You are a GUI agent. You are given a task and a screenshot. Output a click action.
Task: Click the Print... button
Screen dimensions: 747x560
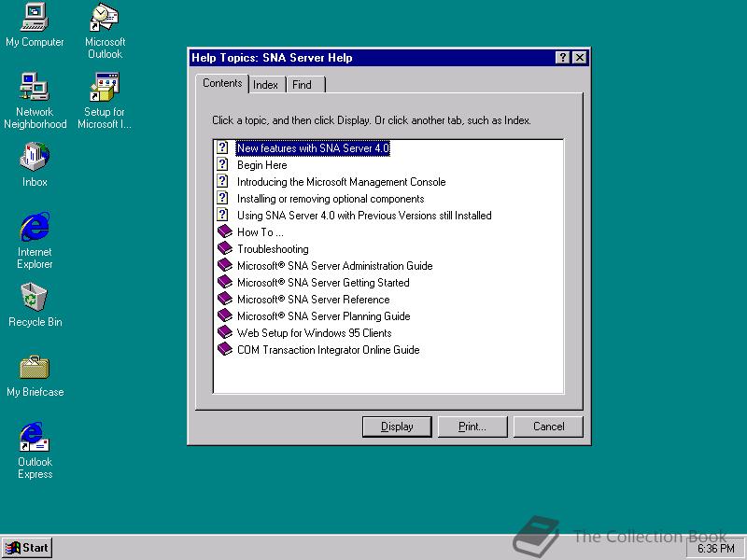point(472,427)
